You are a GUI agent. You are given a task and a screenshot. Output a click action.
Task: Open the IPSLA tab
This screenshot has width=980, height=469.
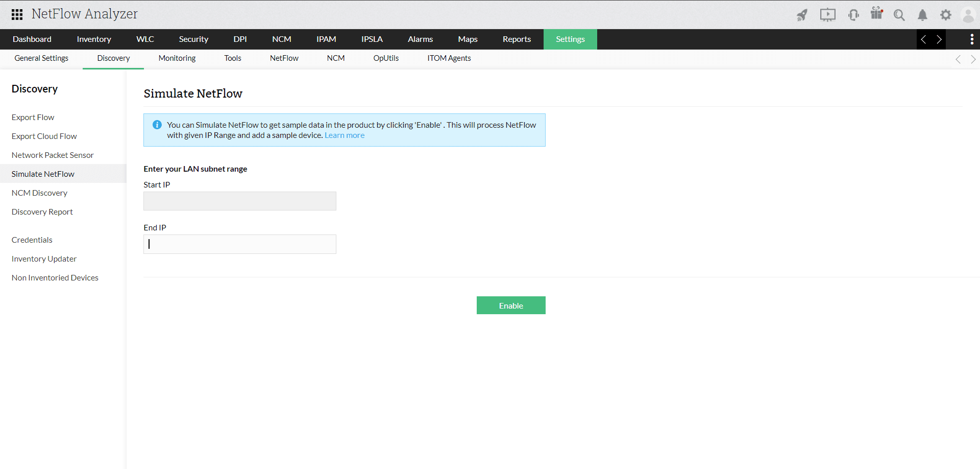pos(372,39)
